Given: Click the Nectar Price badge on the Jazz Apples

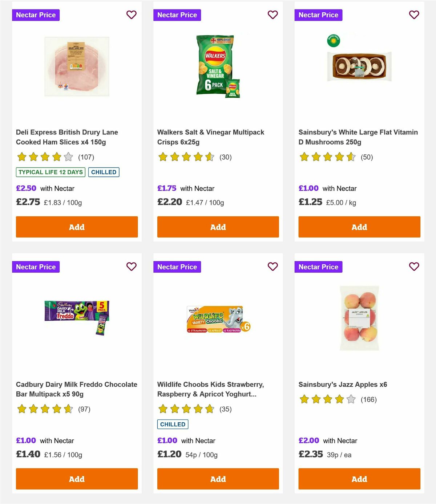Looking at the screenshot, I should click(318, 267).
